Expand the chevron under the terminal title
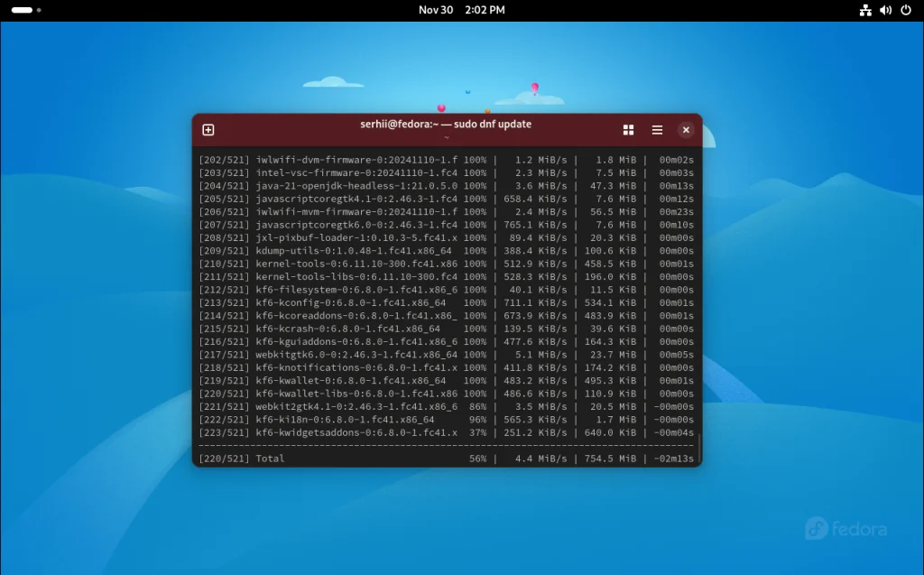924x575 pixels. pos(446,137)
